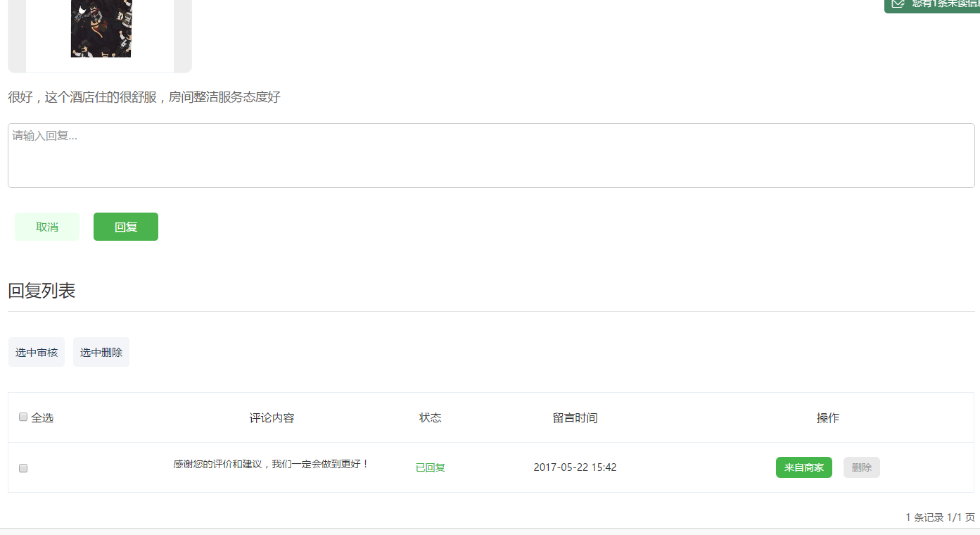
Task: Click the 留言时间 column header
Action: pyautogui.click(x=575, y=418)
